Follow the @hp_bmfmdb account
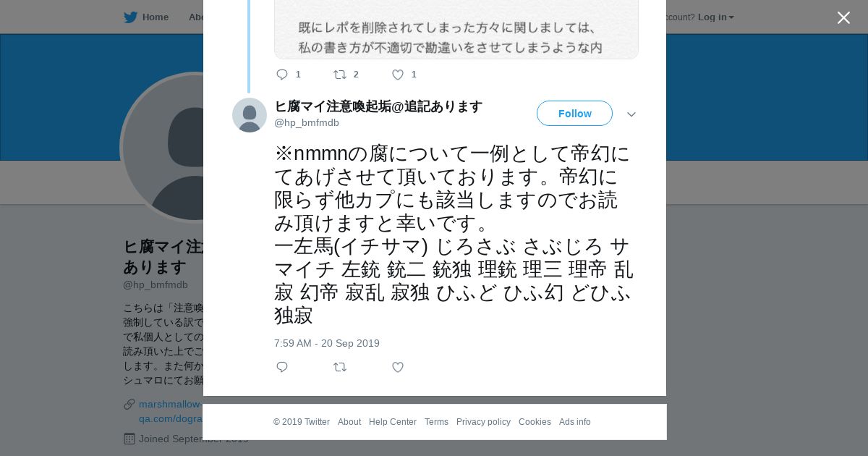Image resolution: width=868 pixels, height=456 pixels. coord(574,114)
